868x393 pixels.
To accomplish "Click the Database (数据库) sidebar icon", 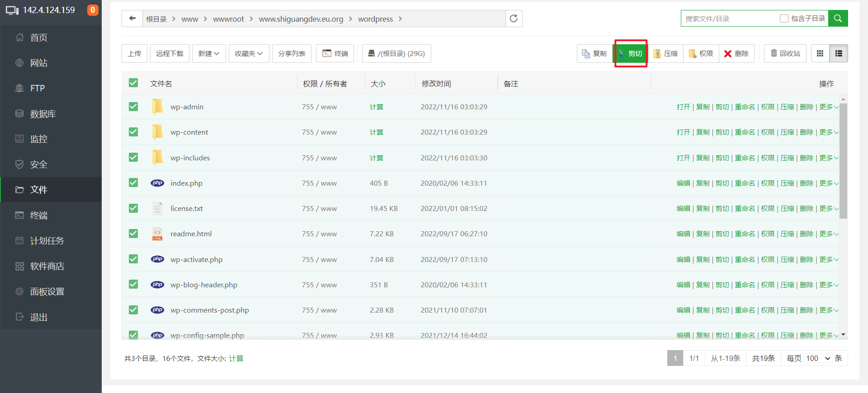I will pyautogui.click(x=19, y=113).
